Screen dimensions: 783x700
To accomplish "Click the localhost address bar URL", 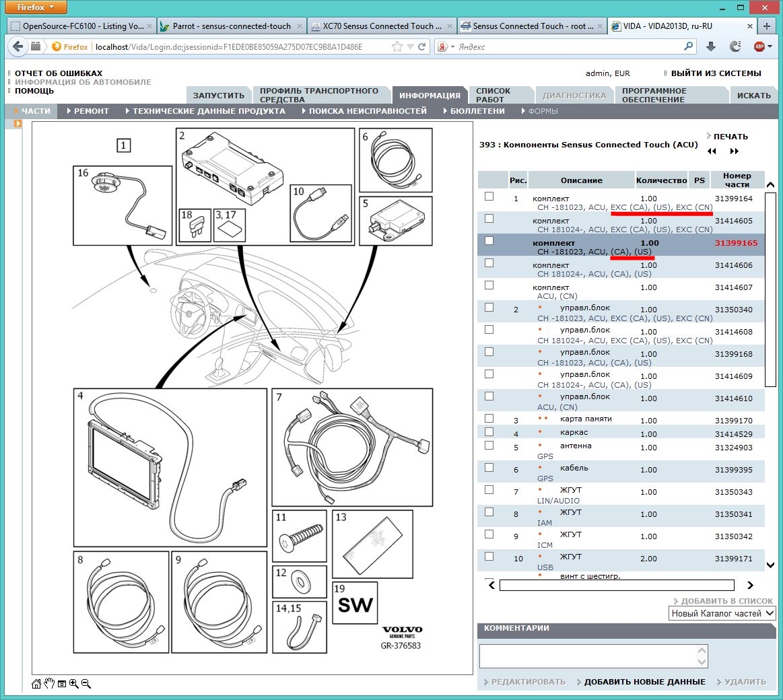I will (229, 46).
